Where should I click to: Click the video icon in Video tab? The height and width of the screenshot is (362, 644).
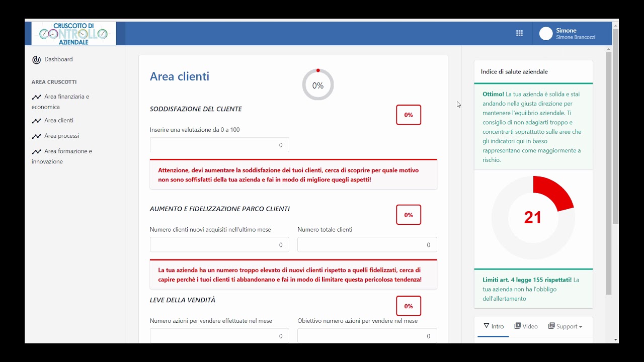517,326
